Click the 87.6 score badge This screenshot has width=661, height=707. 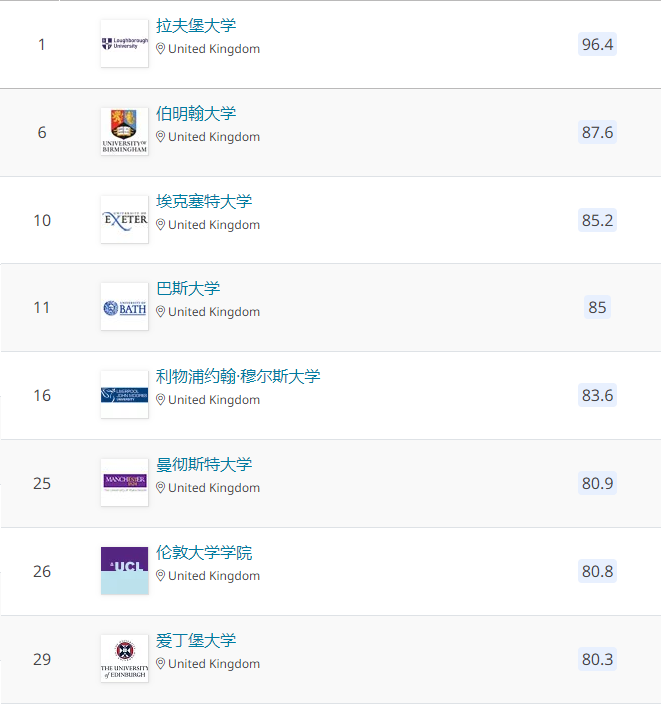click(x=597, y=132)
